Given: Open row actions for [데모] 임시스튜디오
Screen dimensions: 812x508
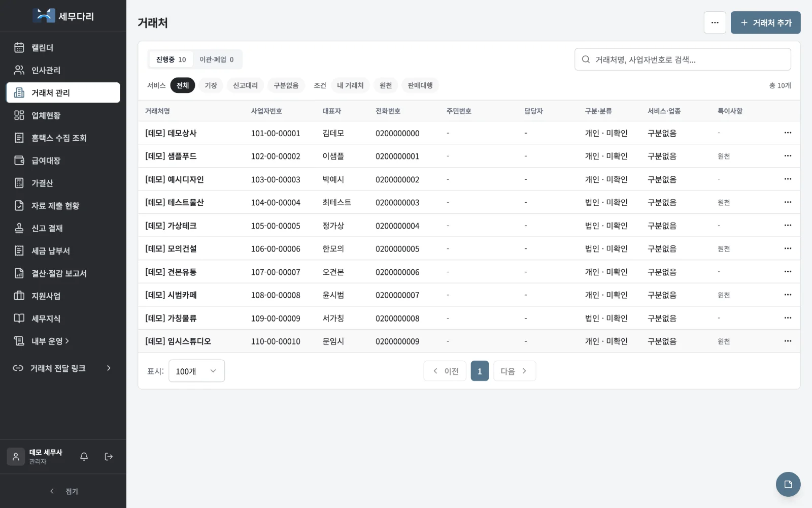Looking at the screenshot, I should click(788, 341).
